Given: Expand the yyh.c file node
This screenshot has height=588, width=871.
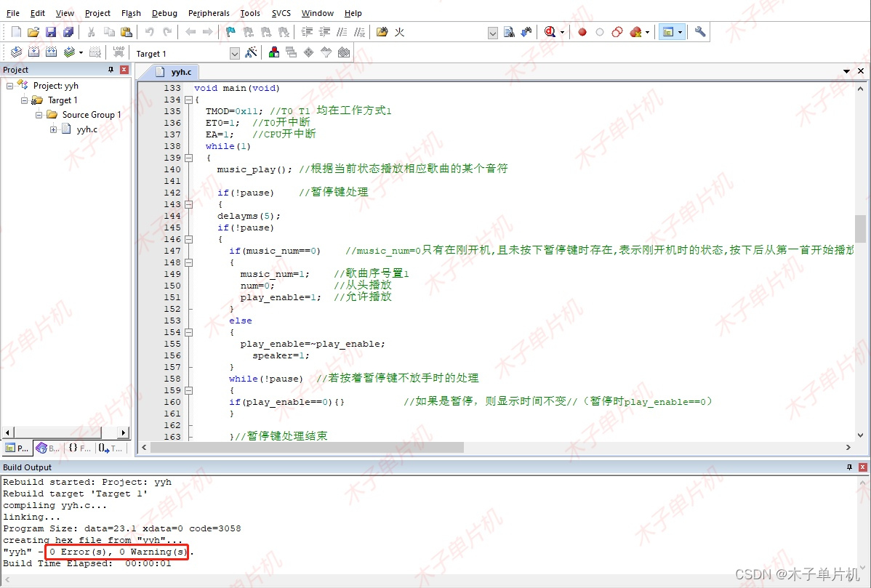Looking at the screenshot, I should coord(53,129).
